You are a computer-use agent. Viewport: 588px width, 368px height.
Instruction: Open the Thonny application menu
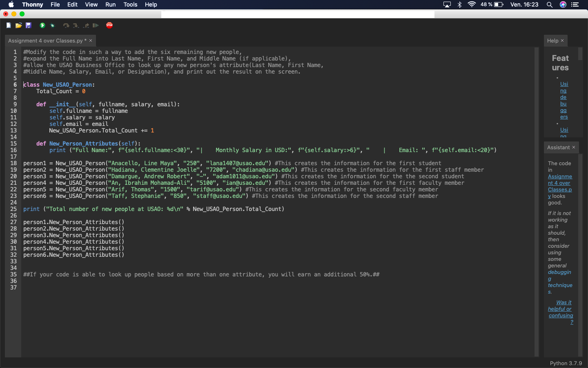pyautogui.click(x=32, y=4)
